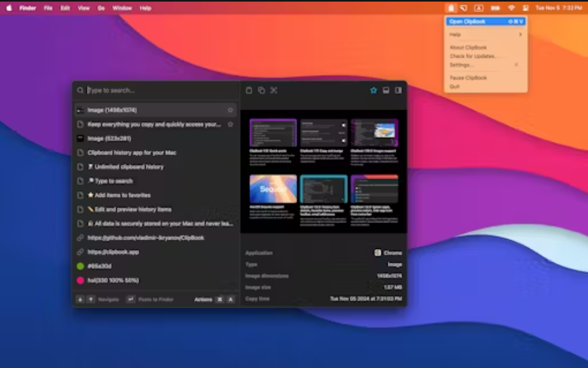This screenshot has height=368, width=588.
Task: Click the 'A' key icon next to Actions
Action: (x=230, y=299)
